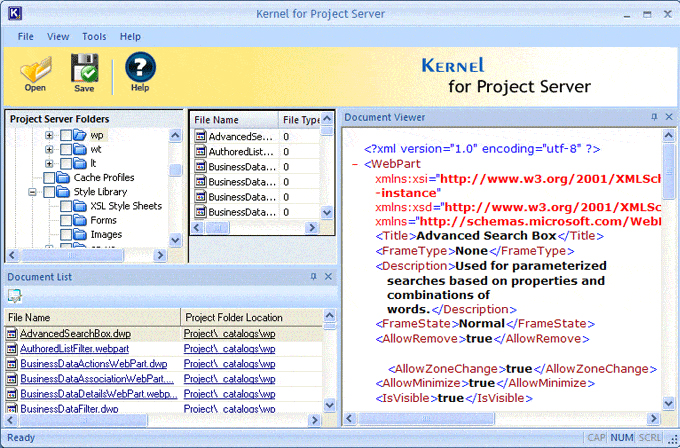Open AdvancedSearchBox.dwp link in Document List
Viewport: 680px width, 448px height.
click(x=75, y=334)
